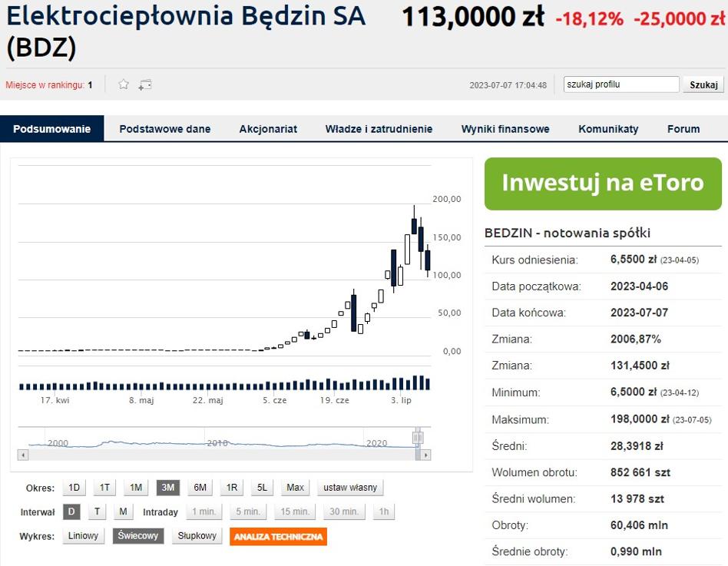Click the Szukaj search button
Screen dimensions: 728x566
[x=703, y=85]
